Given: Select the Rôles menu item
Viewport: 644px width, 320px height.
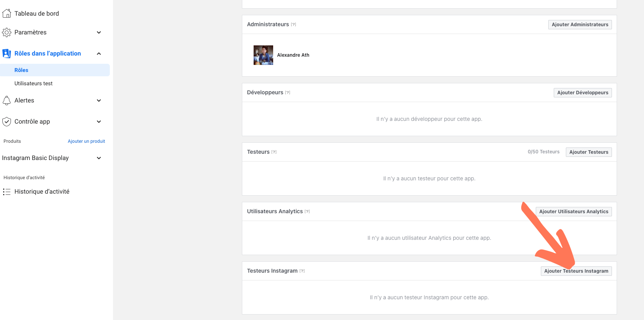Looking at the screenshot, I should pos(55,70).
